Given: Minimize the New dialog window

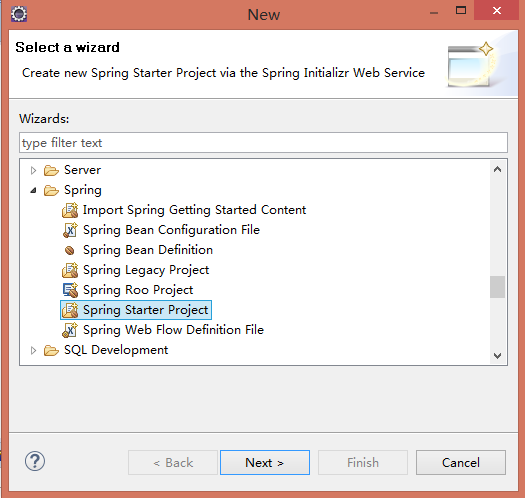Looking at the screenshot, I should click(x=434, y=12).
